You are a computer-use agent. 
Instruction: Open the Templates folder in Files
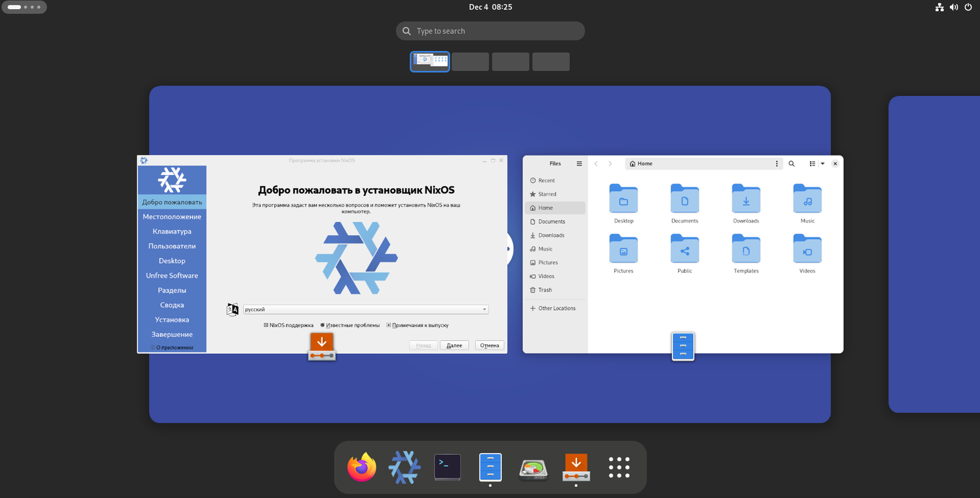tap(746, 254)
